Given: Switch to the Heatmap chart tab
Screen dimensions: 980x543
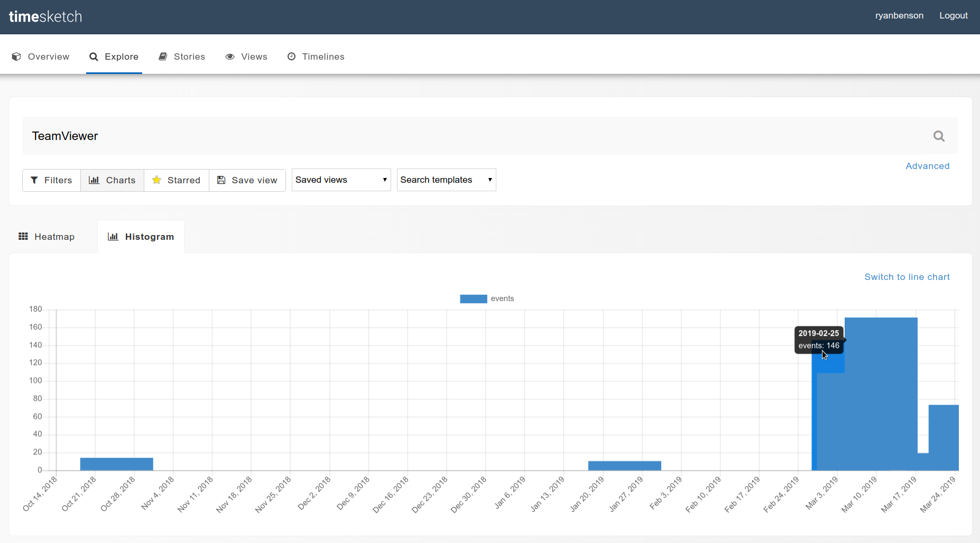Looking at the screenshot, I should 47,237.
